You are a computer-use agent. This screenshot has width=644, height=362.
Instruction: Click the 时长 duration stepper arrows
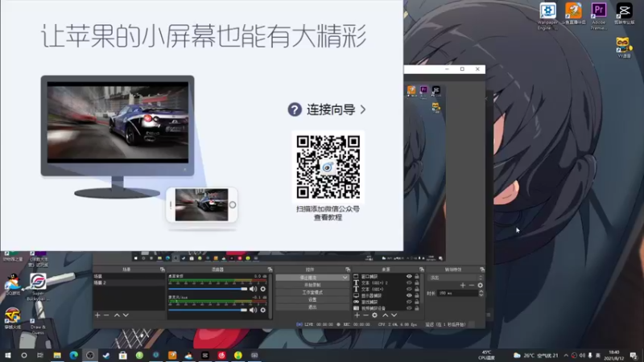tap(481, 294)
